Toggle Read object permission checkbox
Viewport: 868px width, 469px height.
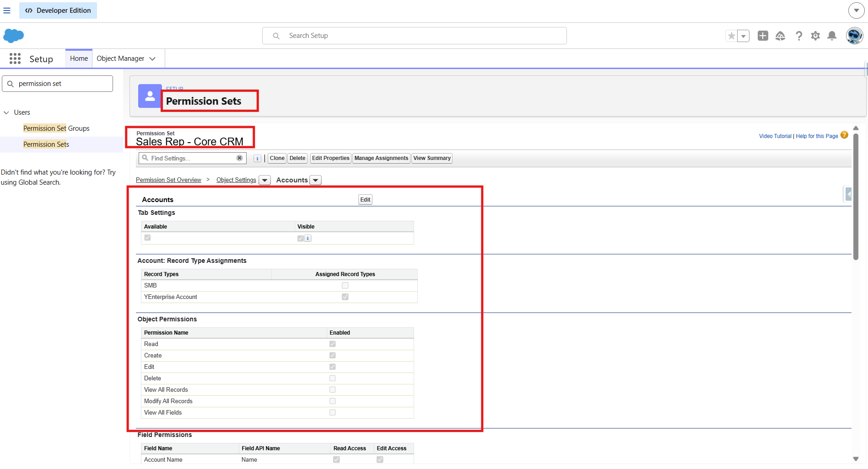point(333,344)
